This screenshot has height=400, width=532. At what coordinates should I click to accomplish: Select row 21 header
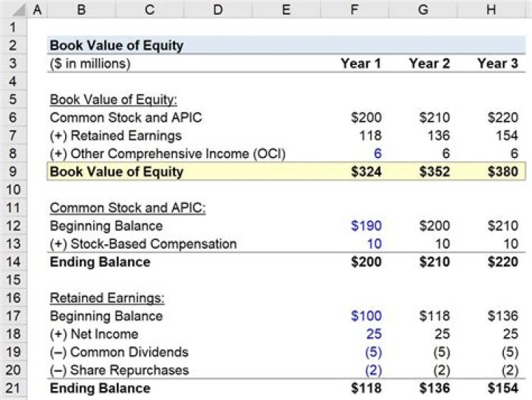click(x=13, y=388)
